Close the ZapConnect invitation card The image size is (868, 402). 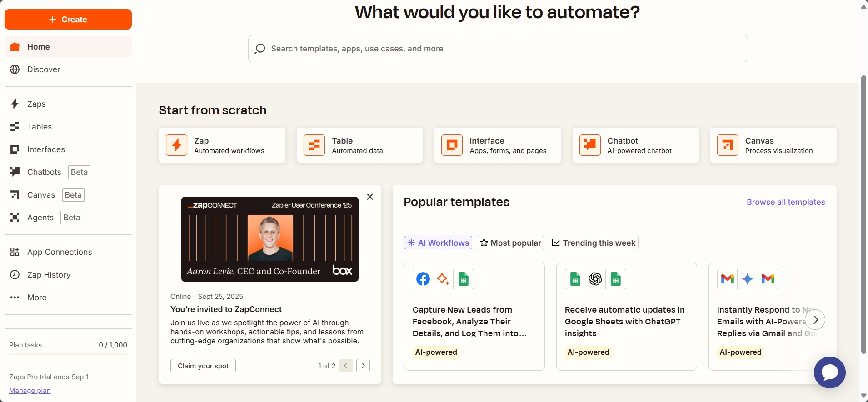(x=370, y=197)
